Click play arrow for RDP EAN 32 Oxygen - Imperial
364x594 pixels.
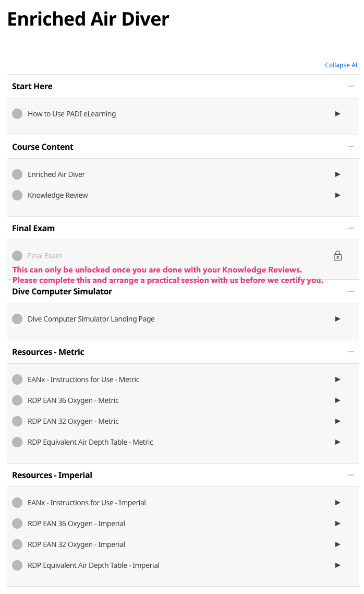tap(337, 544)
